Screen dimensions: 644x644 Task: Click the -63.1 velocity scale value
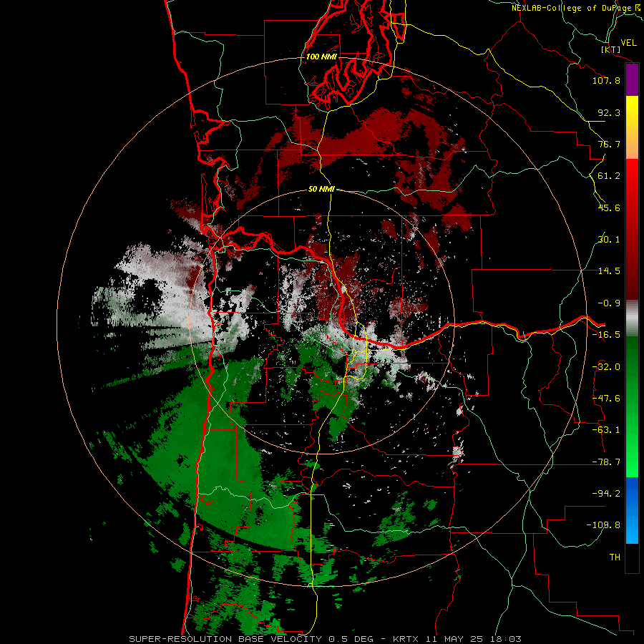pos(606,430)
